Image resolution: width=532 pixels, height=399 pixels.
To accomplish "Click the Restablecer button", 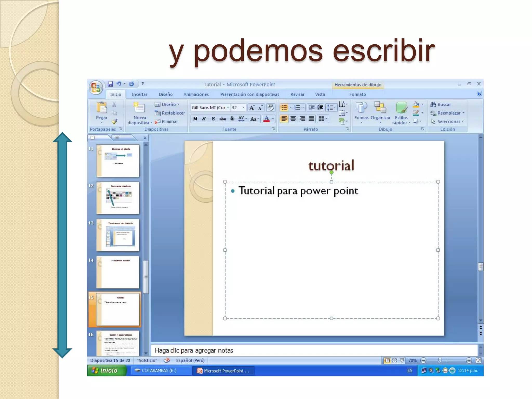I will coord(170,113).
